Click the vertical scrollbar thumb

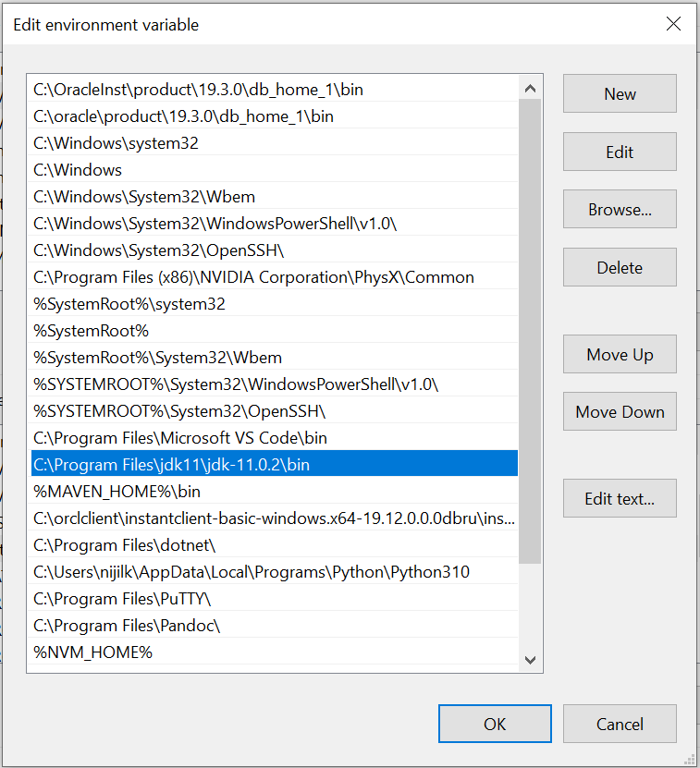point(530,333)
